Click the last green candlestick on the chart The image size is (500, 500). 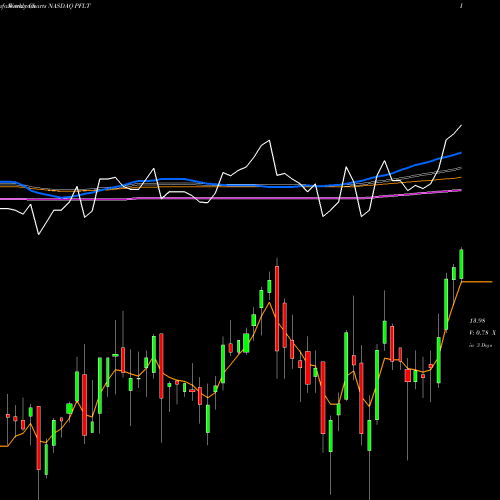461,264
